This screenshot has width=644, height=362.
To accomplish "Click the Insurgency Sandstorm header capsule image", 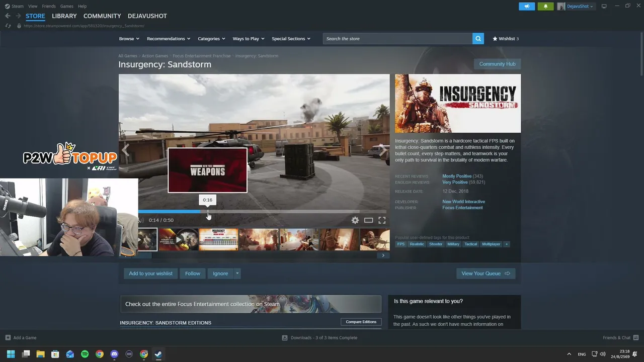I will tap(458, 104).
